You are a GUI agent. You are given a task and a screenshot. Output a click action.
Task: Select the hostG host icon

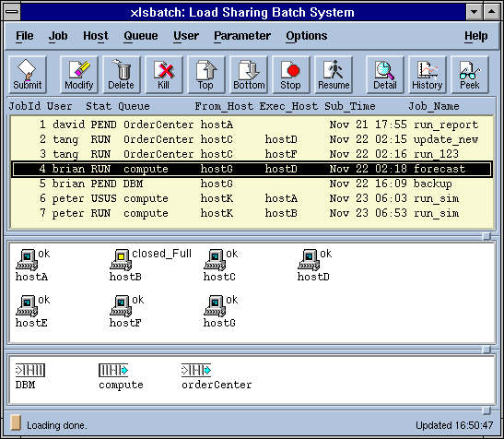click(215, 306)
